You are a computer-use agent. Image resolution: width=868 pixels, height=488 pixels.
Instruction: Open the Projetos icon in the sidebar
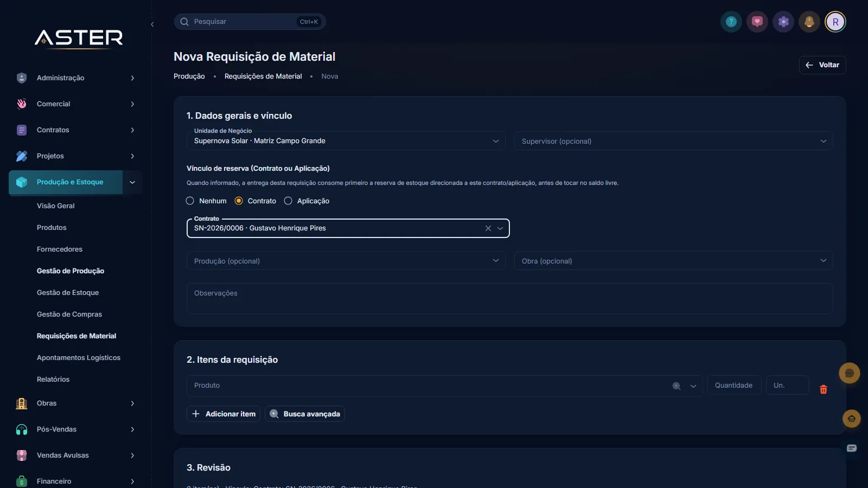[x=22, y=156]
